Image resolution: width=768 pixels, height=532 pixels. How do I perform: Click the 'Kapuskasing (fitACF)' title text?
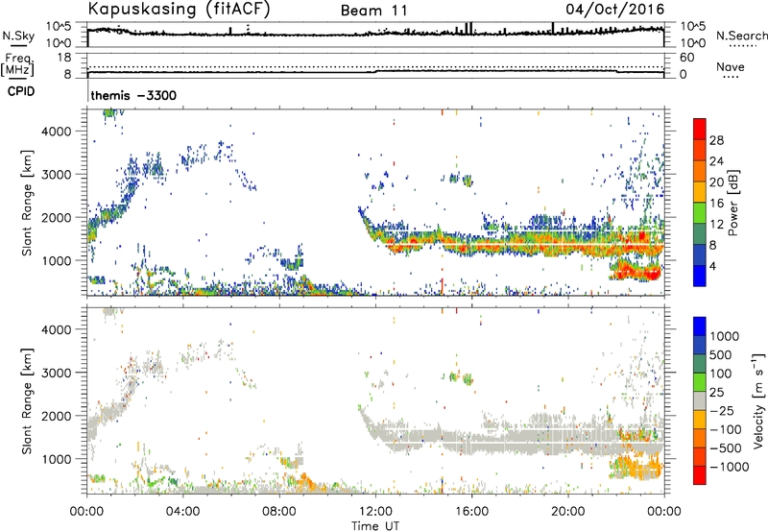179,9
